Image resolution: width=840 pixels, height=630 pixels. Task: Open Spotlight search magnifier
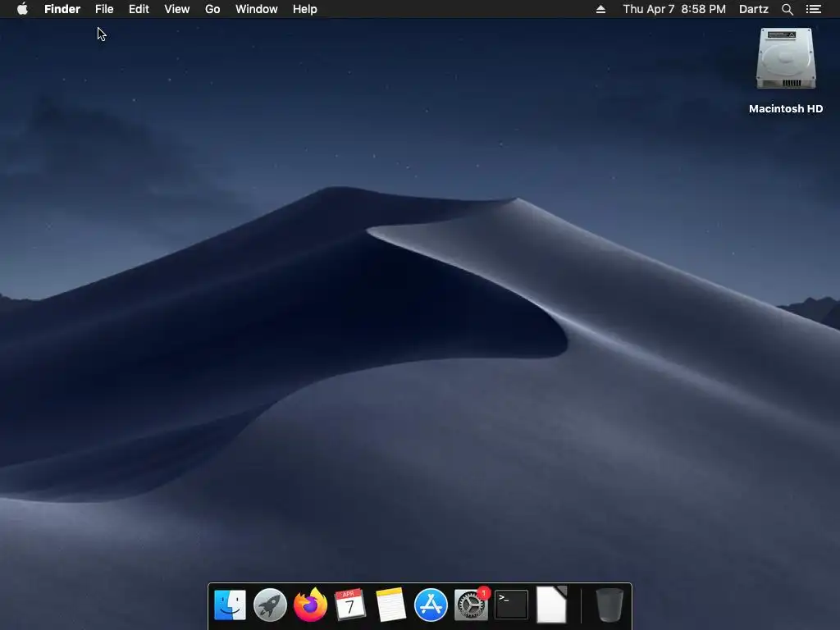(787, 9)
